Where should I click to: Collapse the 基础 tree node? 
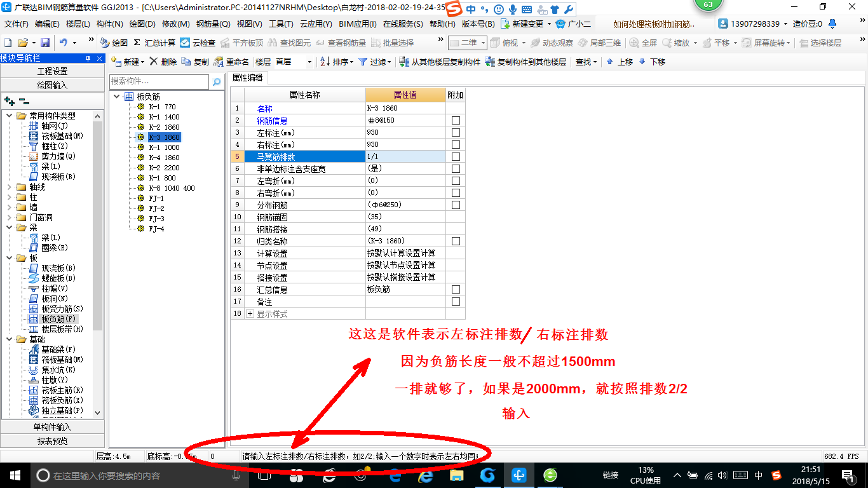click(9, 339)
